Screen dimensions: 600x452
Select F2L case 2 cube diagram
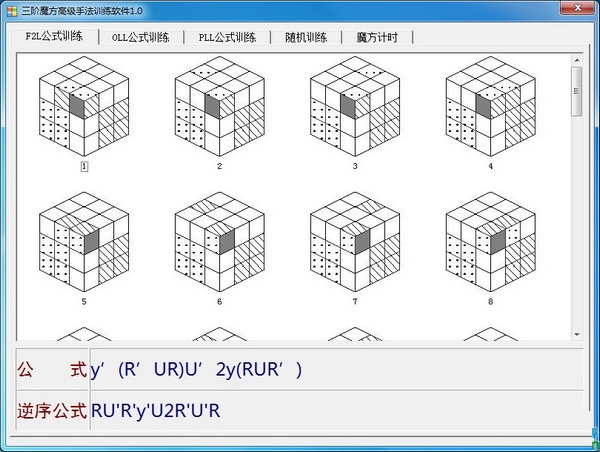click(x=219, y=106)
